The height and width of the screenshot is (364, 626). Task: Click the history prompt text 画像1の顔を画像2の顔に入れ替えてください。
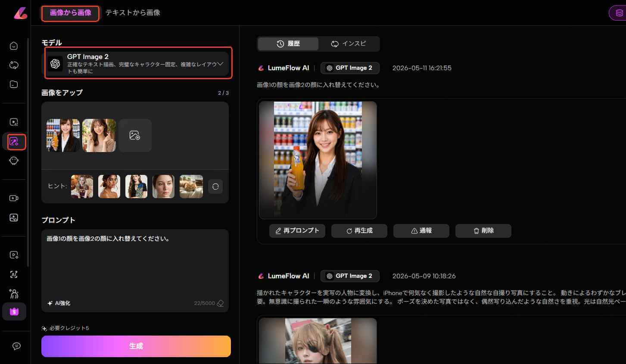pos(319,85)
